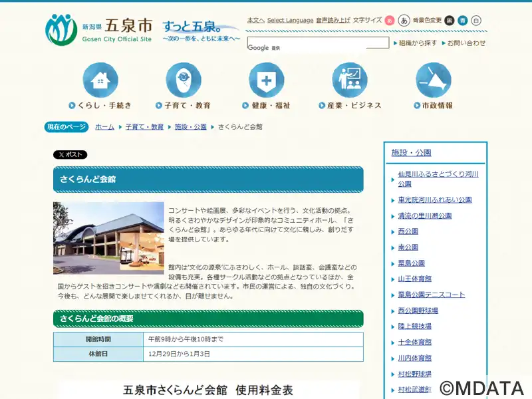Open 清流の里川瀬公園 link

pyautogui.click(x=425, y=215)
